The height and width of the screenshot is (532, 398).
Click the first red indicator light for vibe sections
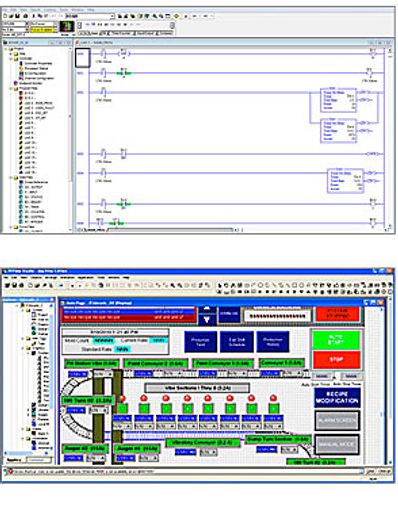pos(122,398)
